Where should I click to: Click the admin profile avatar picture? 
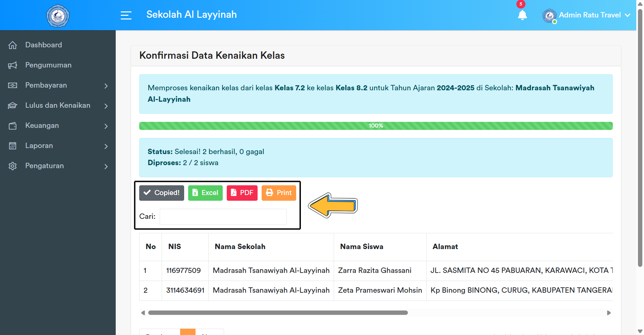pyautogui.click(x=549, y=15)
